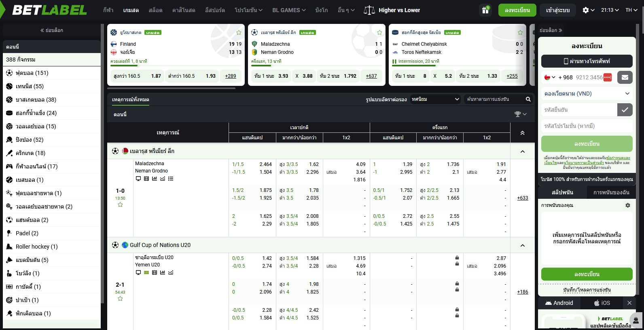Viewport: 644px width, 330px height.
Task: Toggle favorite star under 1-0 score
Action: pos(120,205)
